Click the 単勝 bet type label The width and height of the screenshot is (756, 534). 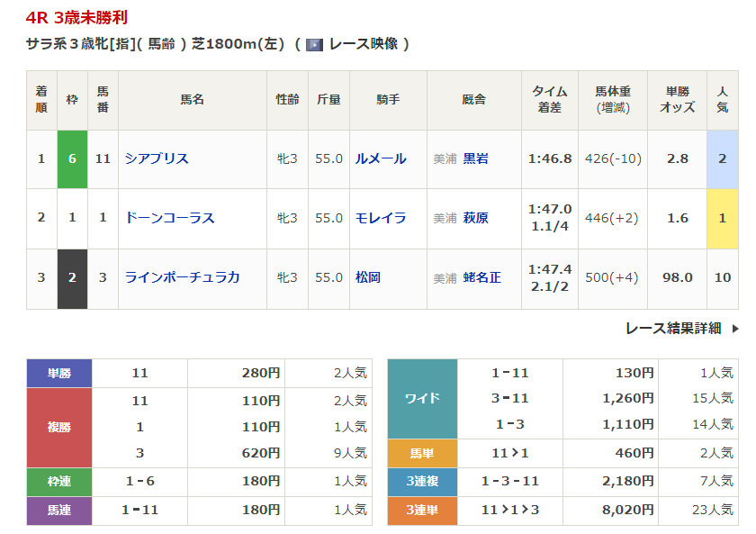pyautogui.click(x=59, y=373)
